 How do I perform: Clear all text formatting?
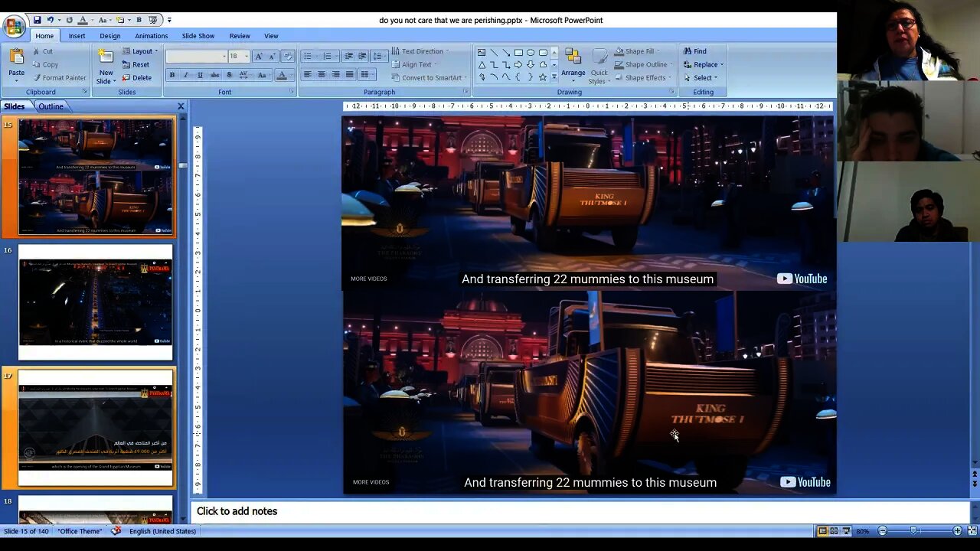tap(288, 57)
